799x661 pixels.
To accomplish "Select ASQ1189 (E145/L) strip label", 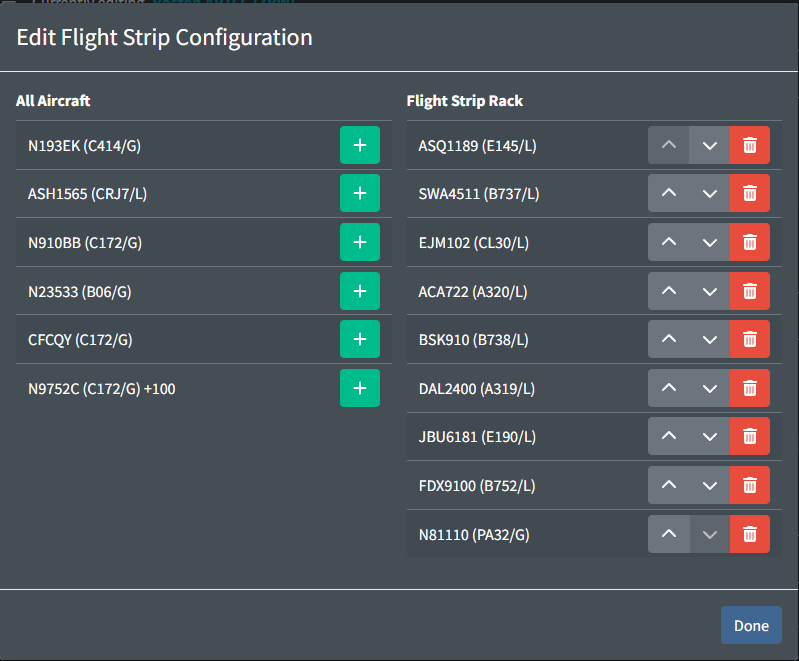I will click(x=477, y=146).
